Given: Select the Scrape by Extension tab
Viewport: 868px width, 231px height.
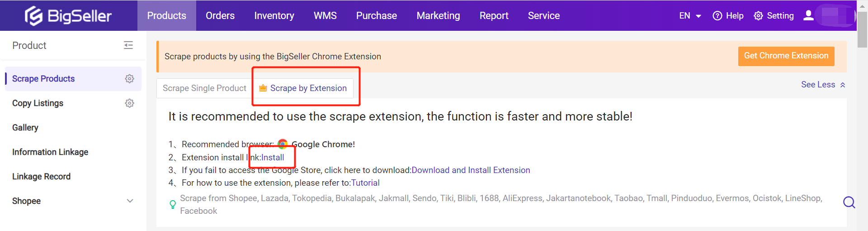Looking at the screenshot, I should point(308,88).
